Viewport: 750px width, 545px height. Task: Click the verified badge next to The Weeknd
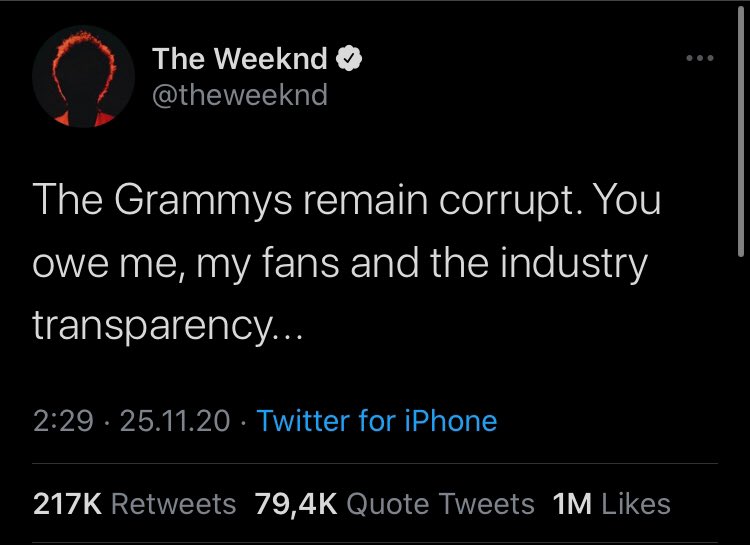(x=347, y=60)
